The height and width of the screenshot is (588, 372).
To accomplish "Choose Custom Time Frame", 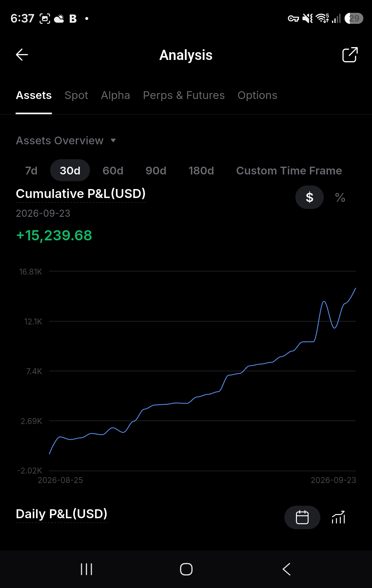I will [x=289, y=171].
